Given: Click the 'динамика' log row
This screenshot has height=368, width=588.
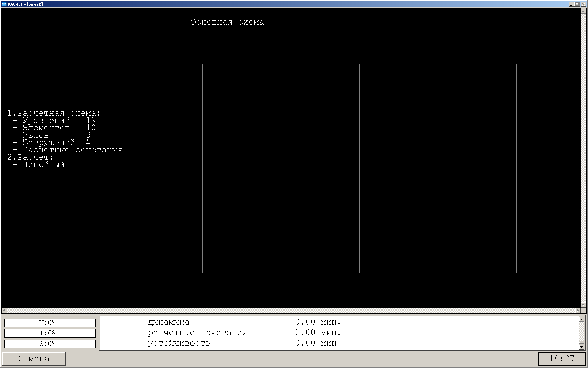Looking at the screenshot, I should (244, 322).
